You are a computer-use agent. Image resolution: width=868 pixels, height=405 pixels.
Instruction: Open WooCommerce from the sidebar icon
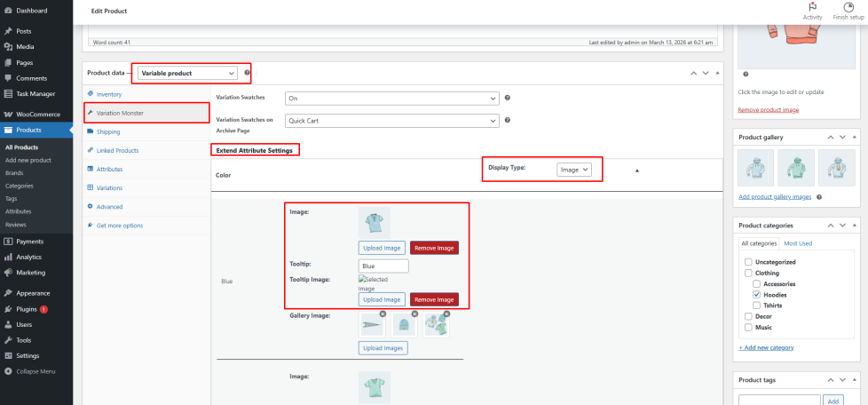(8, 115)
